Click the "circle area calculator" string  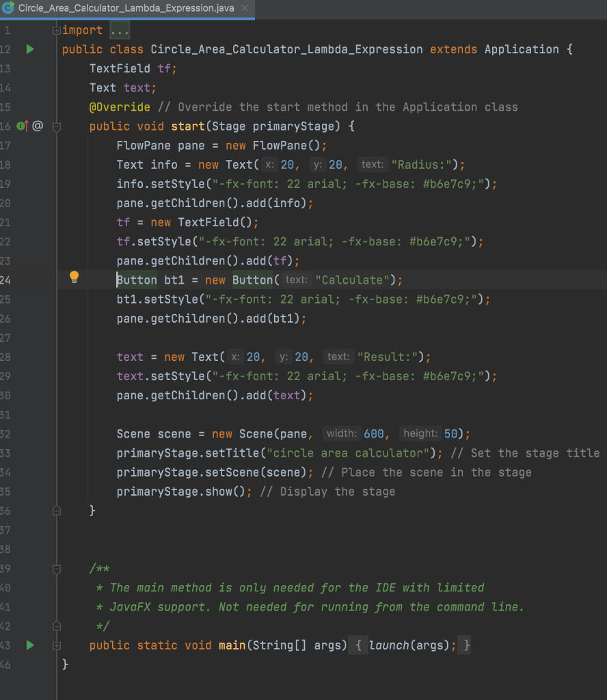(x=348, y=453)
